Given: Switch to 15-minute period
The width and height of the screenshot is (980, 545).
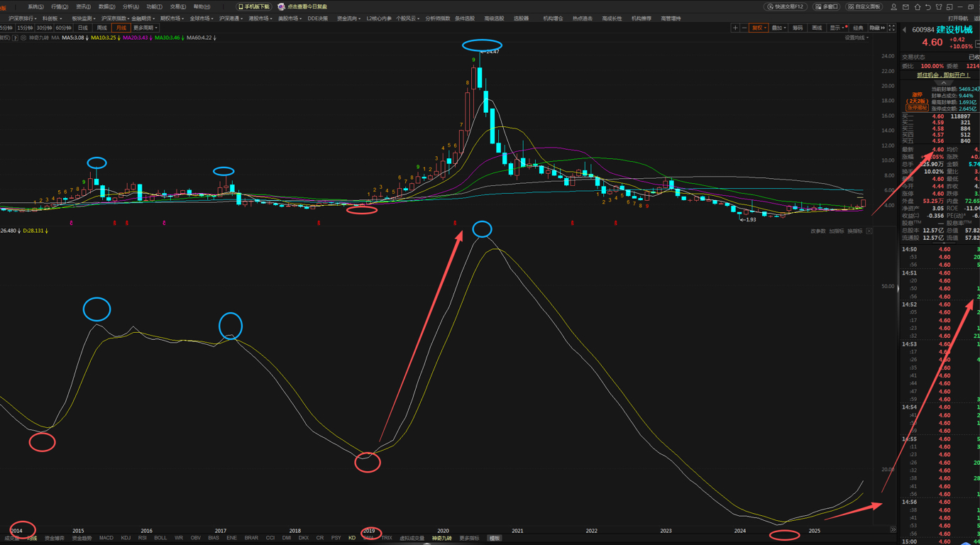Looking at the screenshot, I should pos(25,28).
